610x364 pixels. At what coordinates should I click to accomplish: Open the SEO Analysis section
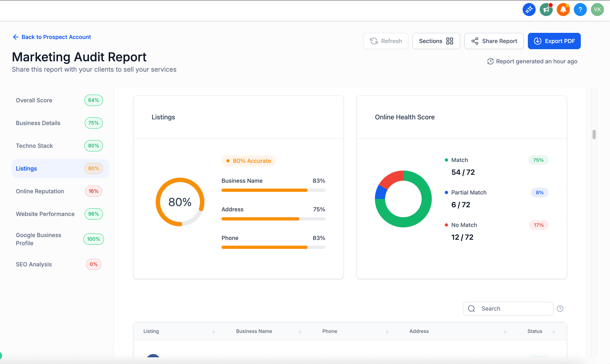[34, 264]
